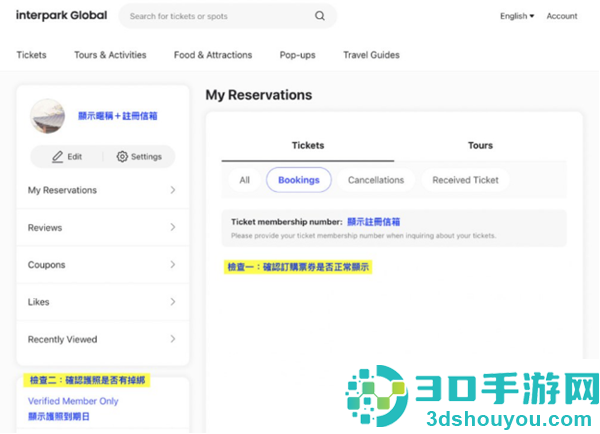The height and width of the screenshot is (434, 600).
Task: Click the search magnifier icon
Action: pos(320,16)
